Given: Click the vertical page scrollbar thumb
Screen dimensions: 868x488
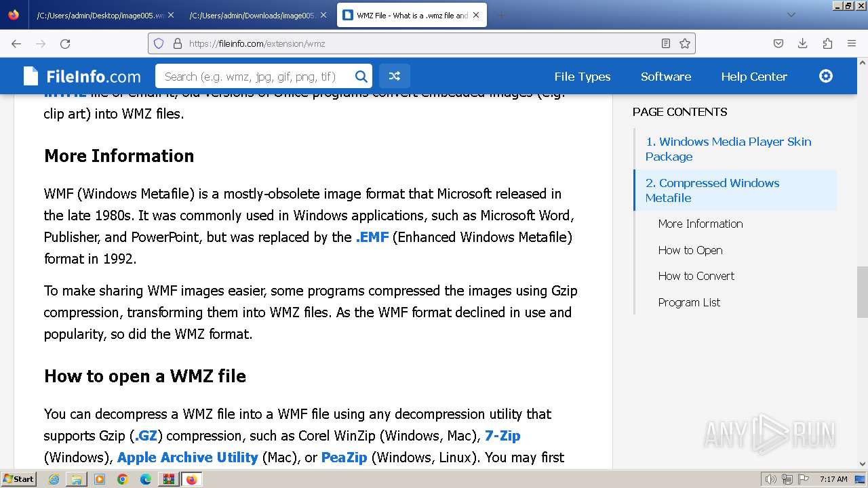Looking at the screenshot, I should click(x=862, y=291).
